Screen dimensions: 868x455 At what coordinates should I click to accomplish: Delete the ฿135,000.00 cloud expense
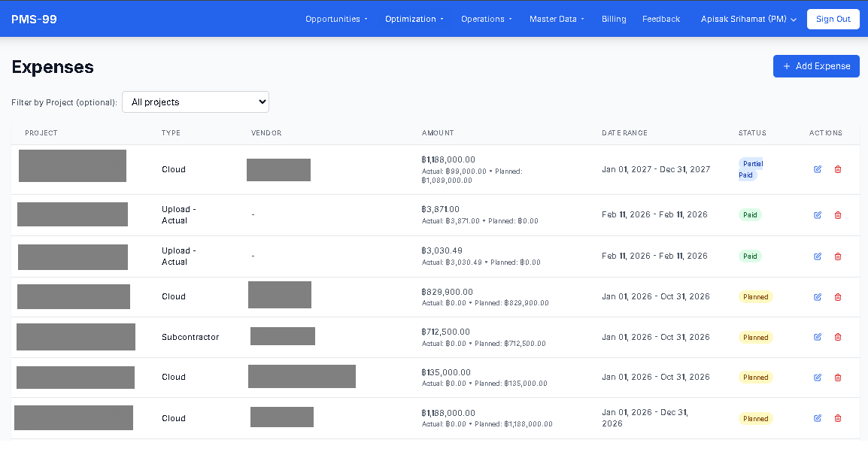pos(838,378)
